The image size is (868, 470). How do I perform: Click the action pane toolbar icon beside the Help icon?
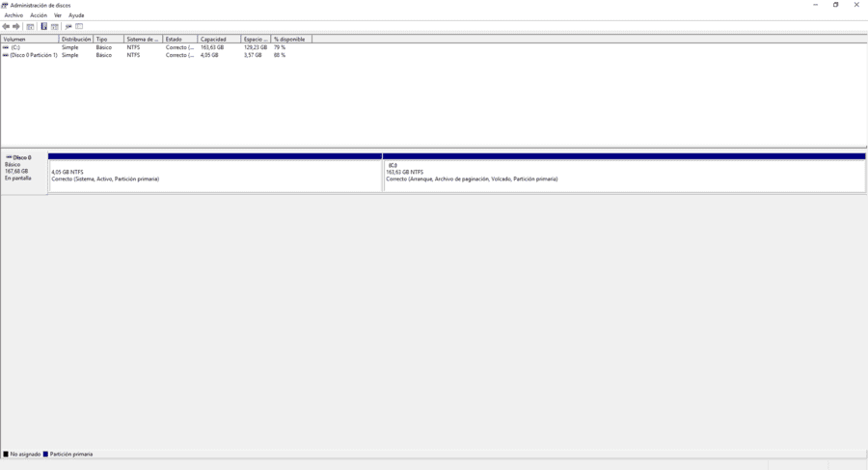click(55, 27)
